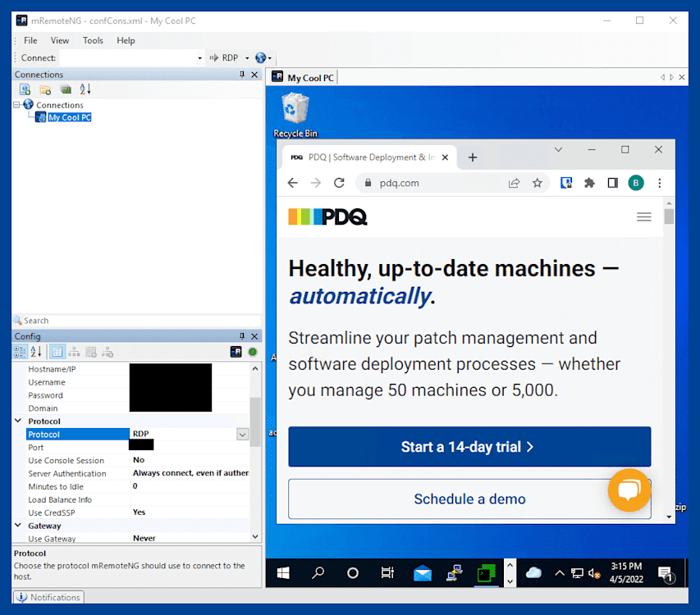
Task: Open the PDQ site hamburger menu
Action: tap(643, 216)
